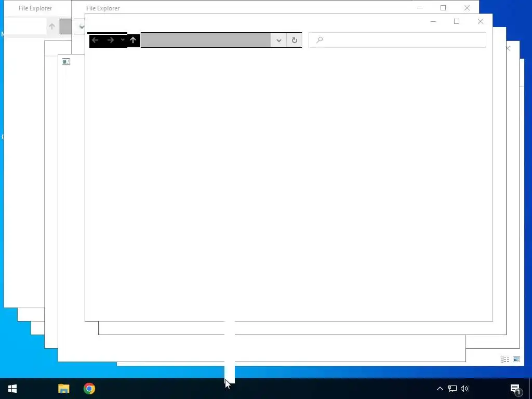The width and height of the screenshot is (532, 399).
Task: Click the front window's search box
Action: (x=397, y=40)
